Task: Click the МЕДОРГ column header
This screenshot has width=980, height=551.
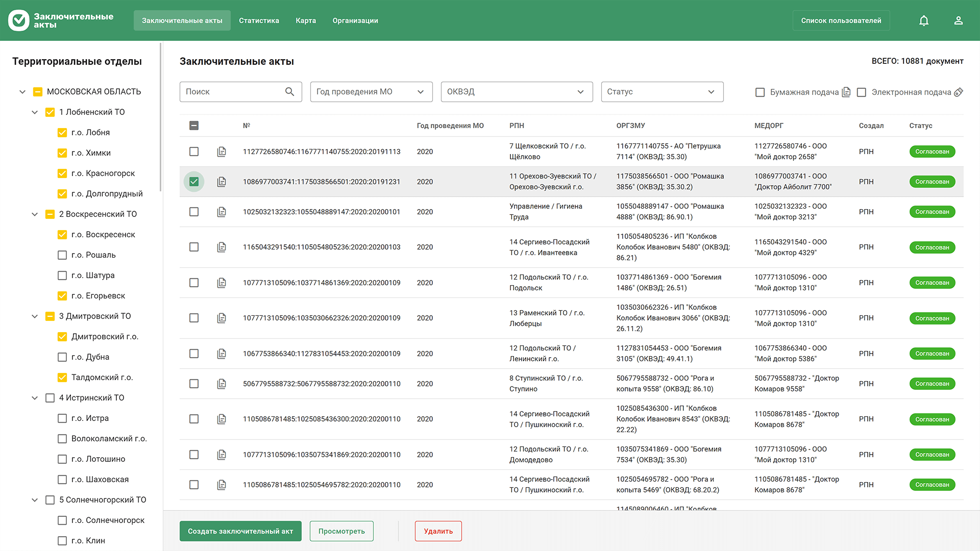Action: coord(769,126)
